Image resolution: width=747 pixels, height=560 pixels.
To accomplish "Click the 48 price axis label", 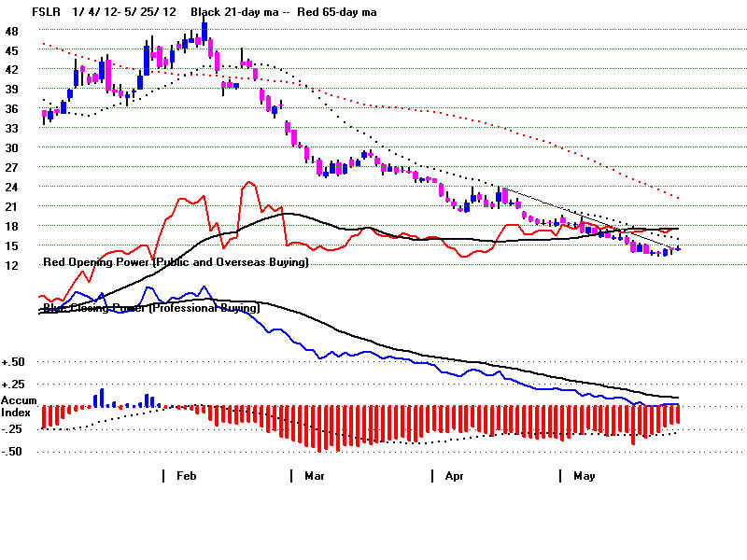I will pos(11,31).
